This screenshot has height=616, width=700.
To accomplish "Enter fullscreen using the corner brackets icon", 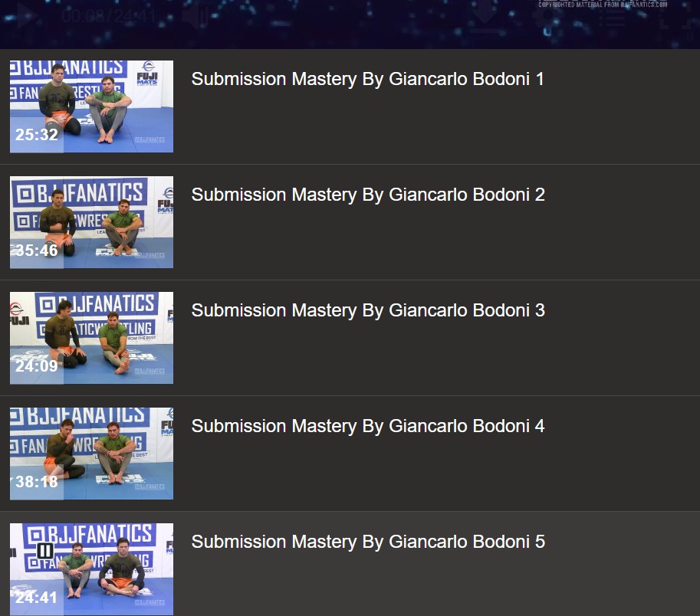I will (671, 18).
